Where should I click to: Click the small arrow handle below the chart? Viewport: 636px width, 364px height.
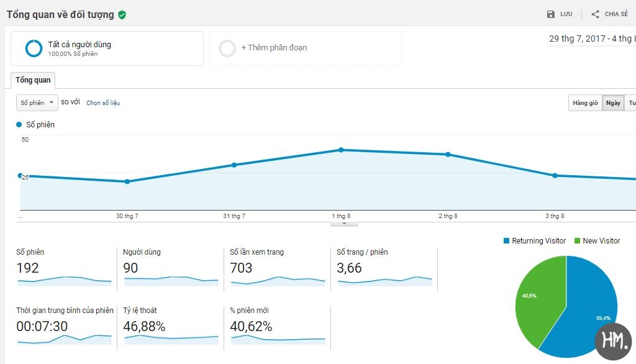pyautogui.click(x=344, y=224)
